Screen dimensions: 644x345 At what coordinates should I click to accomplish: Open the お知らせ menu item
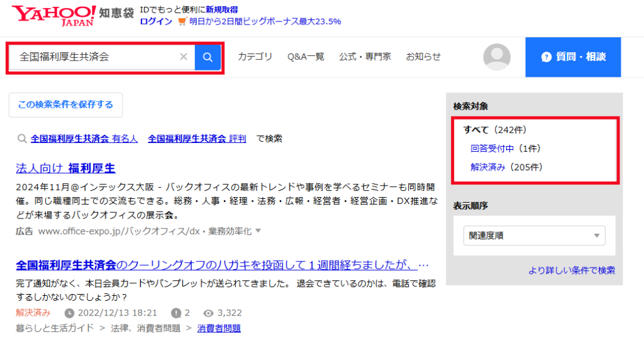pyautogui.click(x=423, y=57)
